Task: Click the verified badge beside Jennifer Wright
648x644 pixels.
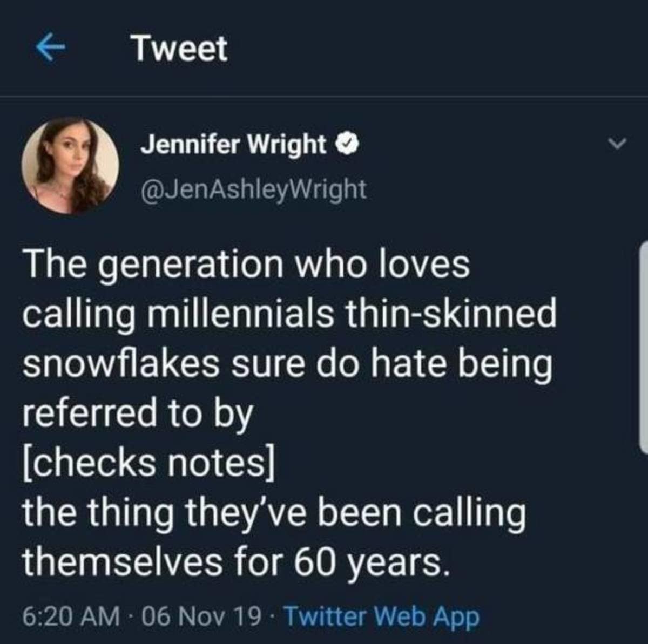Action: click(x=345, y=145)
